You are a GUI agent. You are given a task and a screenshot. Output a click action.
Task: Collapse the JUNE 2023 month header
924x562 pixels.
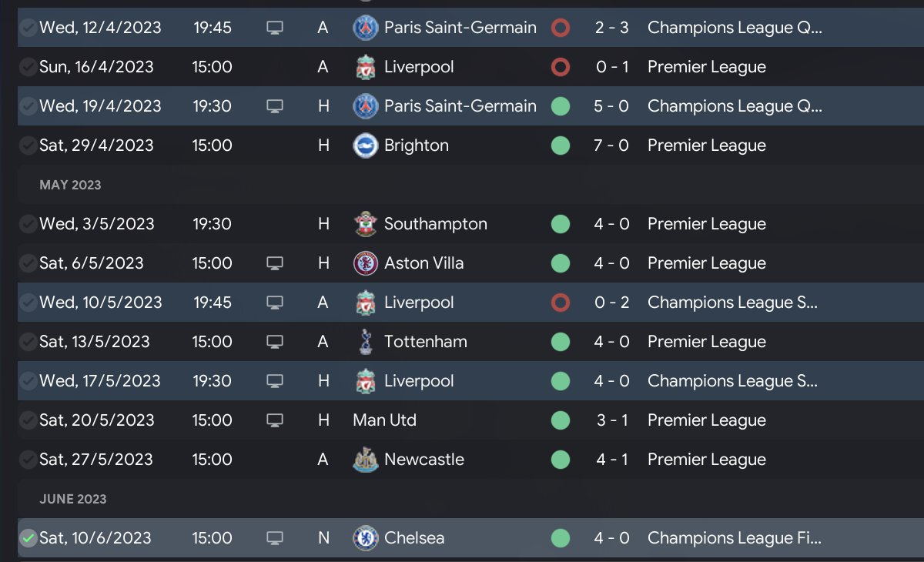(x=72, y=499)
